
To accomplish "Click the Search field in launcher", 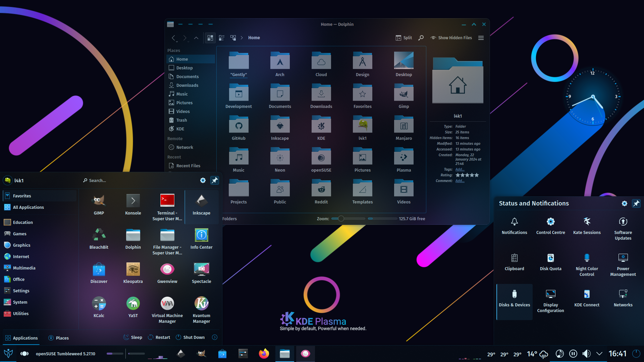I will pyautogui.click(x=139, y=180).
